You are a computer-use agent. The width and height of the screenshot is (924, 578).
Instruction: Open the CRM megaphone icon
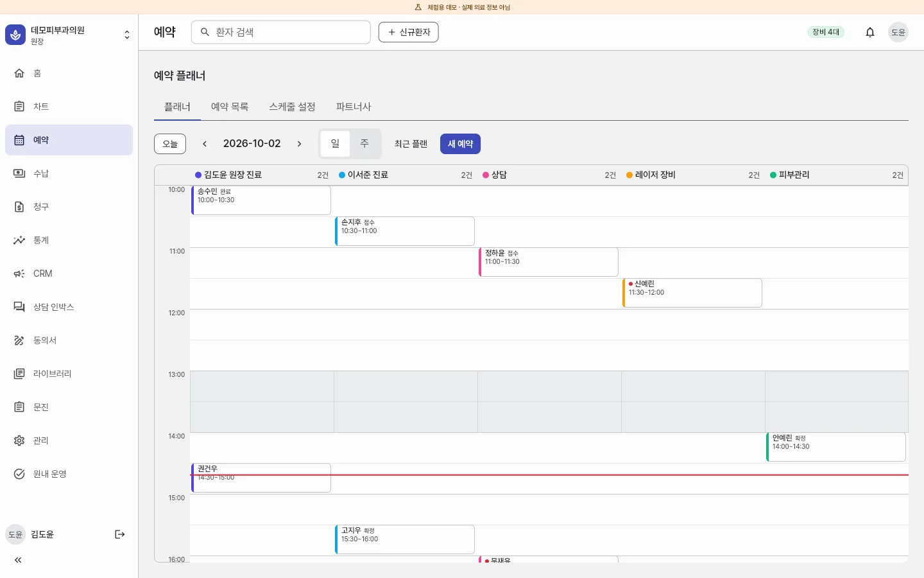pyautogui.click(x=19, y=274)
